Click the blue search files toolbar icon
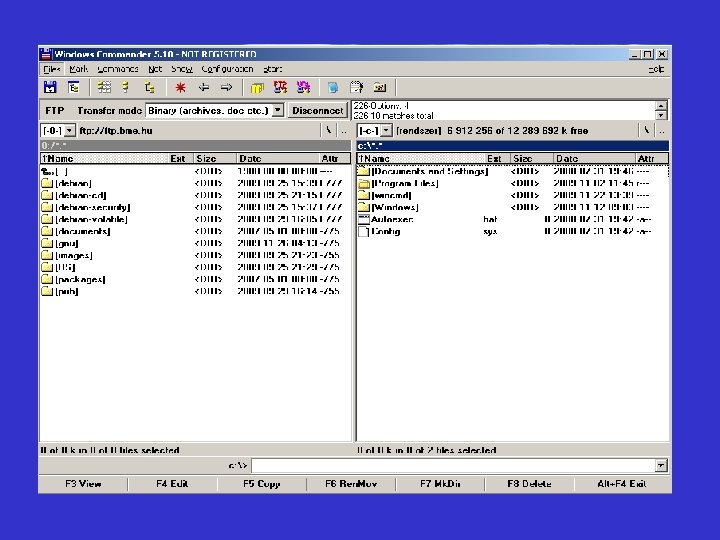Screen dimensions: 720x540 (333, 87)
